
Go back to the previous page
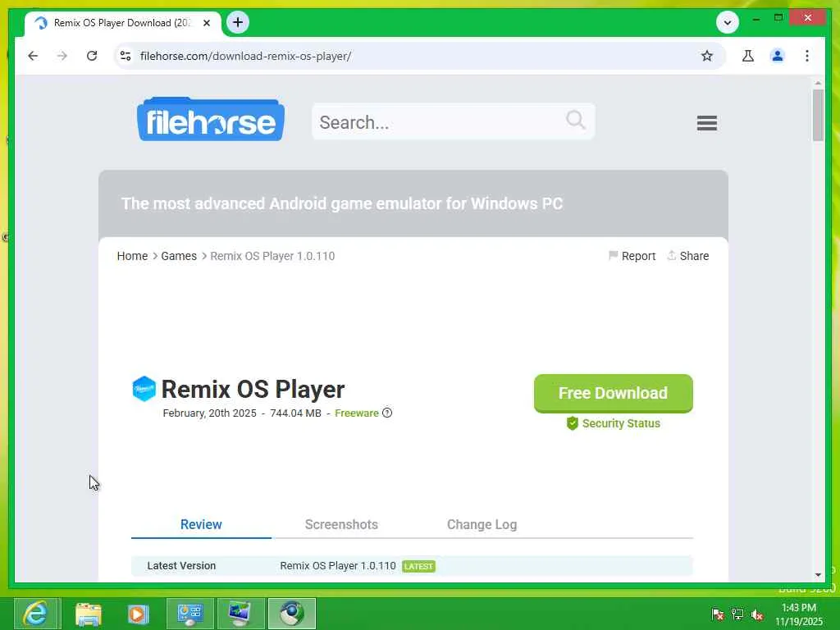click(x=33, y=56)
